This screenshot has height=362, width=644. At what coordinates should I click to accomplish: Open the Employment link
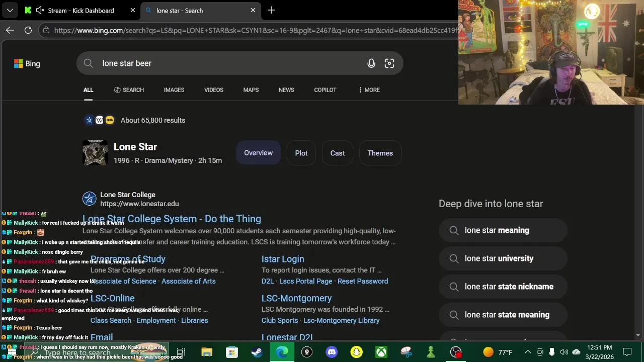click(156, 320)
